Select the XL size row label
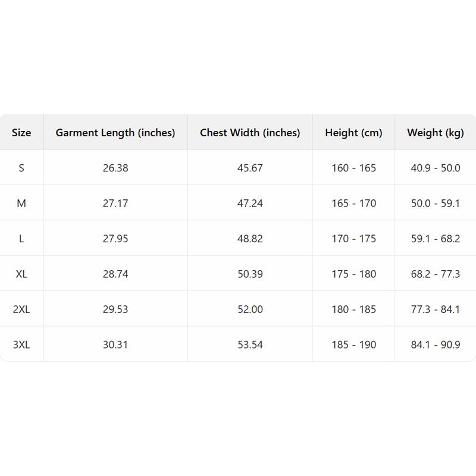This screenshot has width=476, height=476. click(21, 274)
